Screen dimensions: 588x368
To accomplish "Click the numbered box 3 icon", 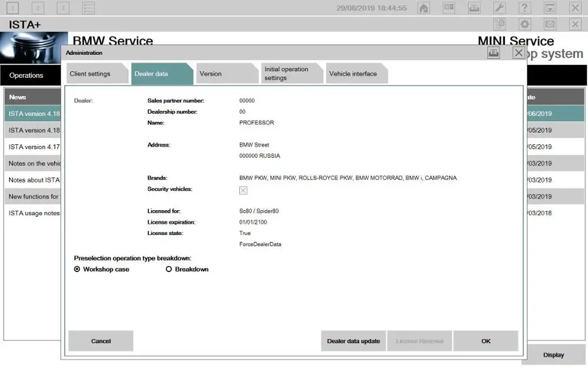I will (63, 8).
